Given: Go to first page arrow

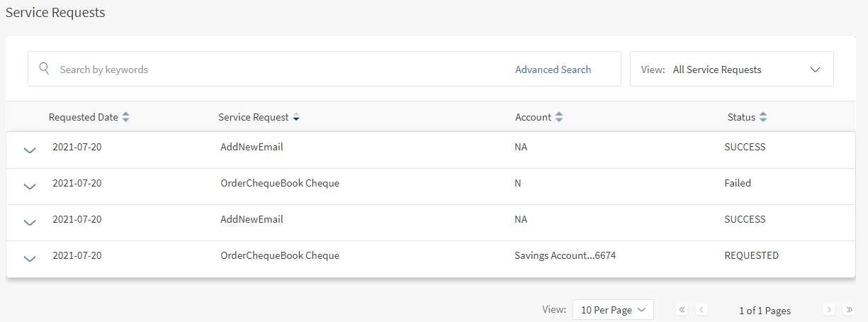Looking at the screenshot, I should [x=682, y=310].
